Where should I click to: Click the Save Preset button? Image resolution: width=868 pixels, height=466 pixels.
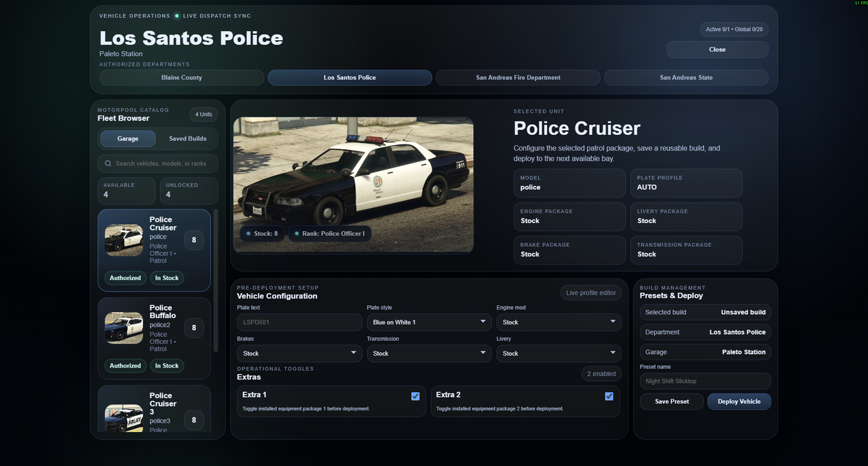(672, 402)
